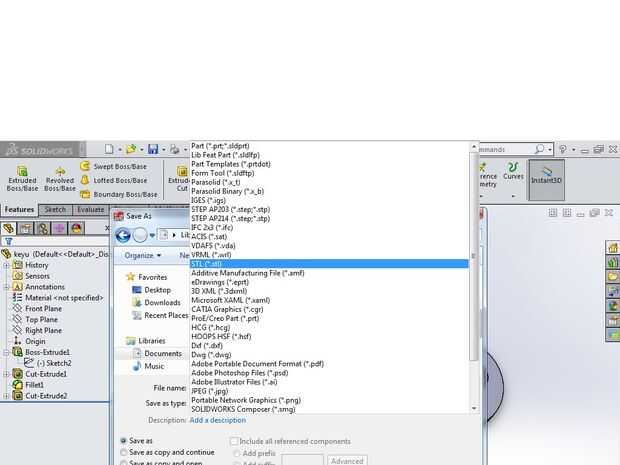Click file type list scroll-up arrow

[474, 147]
